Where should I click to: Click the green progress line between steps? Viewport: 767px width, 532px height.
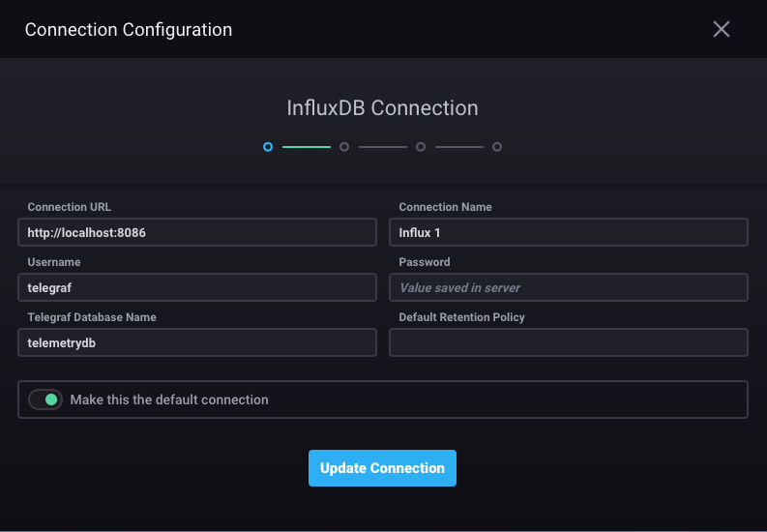pos(306,147)
